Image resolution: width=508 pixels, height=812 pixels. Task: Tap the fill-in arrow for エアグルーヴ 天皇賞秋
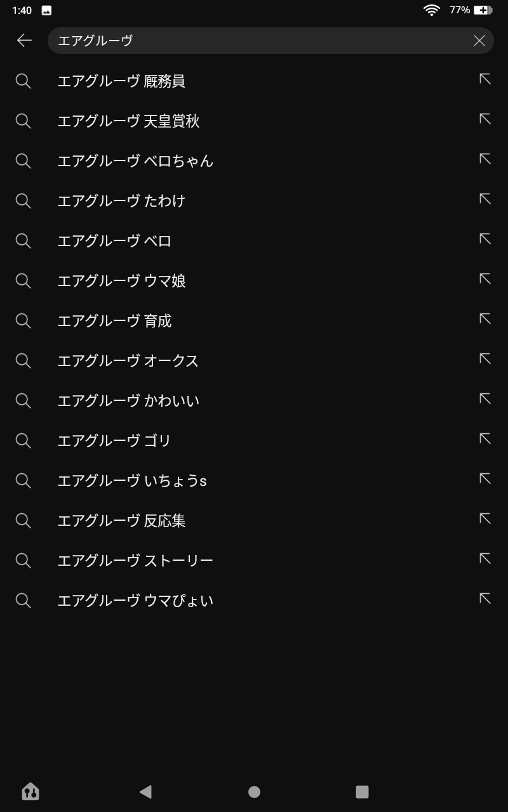pyautogui.click(x=485, y=119)
